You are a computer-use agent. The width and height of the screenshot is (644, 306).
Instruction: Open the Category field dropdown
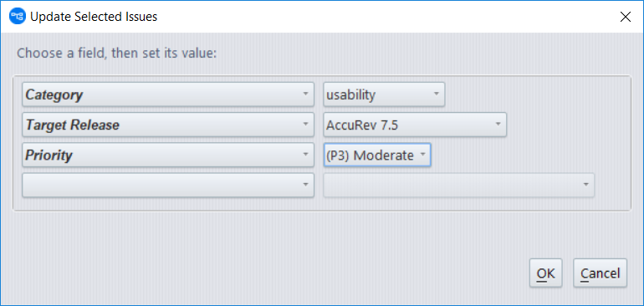click(x=168, y=94)
